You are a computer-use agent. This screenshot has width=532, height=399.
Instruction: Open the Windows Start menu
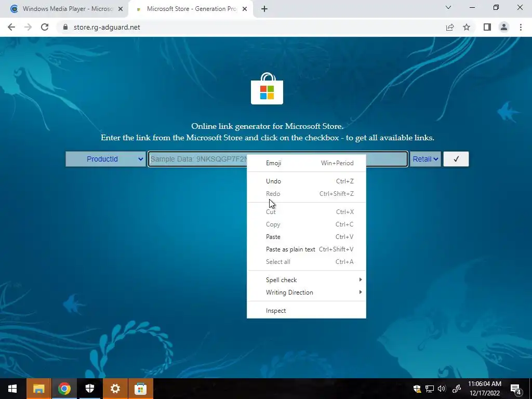[12, 389]
